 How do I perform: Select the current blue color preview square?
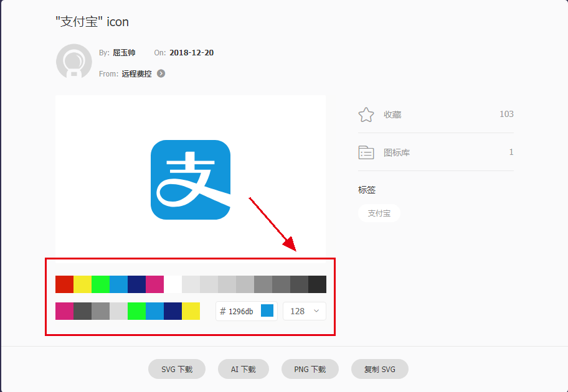268,310
